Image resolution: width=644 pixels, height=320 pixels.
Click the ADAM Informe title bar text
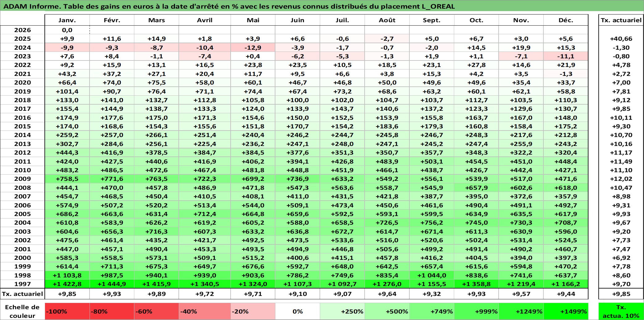click(x=229, y=6)
